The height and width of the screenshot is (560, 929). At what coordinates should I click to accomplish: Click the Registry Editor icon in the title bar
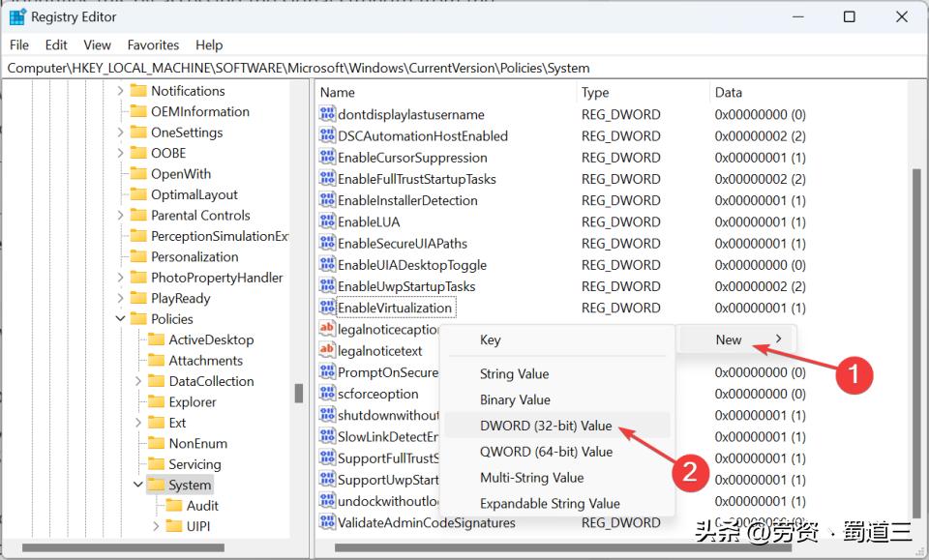coord(16,16)
